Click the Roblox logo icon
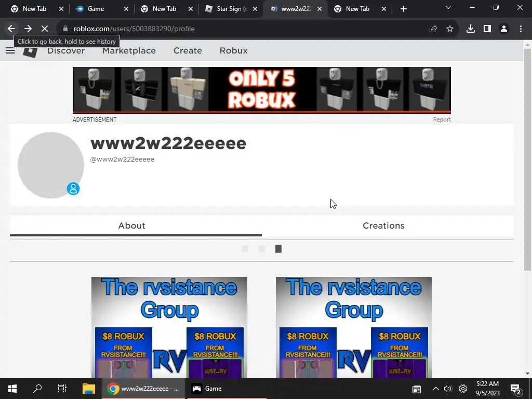Screen dimensions: 532x399 [x=30, y=51]
